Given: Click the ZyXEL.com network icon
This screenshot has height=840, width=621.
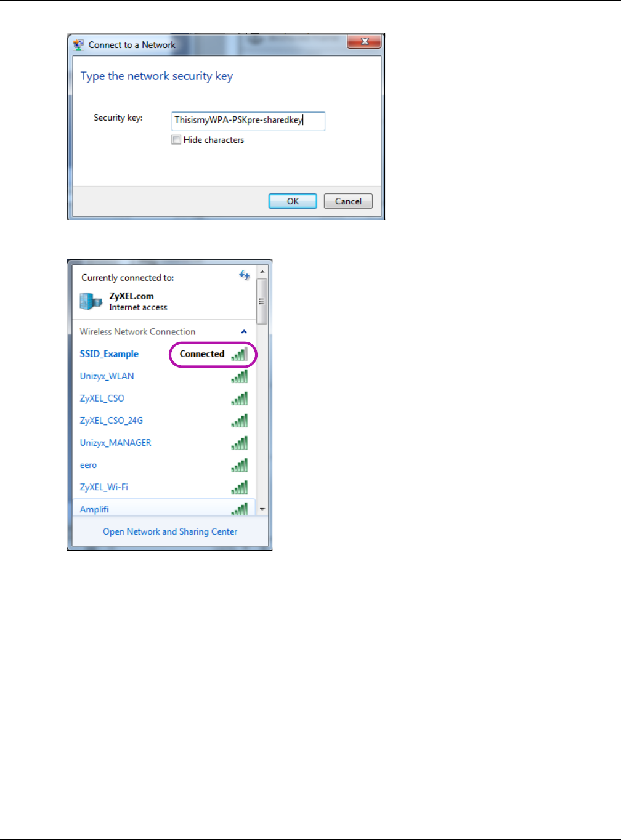Looking at the screenshot, I should tap(91, 301).
